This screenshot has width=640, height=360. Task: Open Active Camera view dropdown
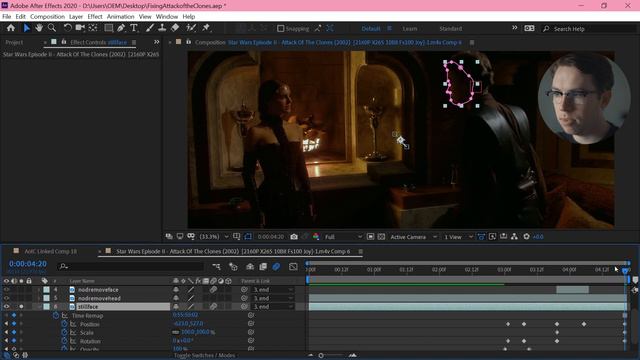(413, 237)
